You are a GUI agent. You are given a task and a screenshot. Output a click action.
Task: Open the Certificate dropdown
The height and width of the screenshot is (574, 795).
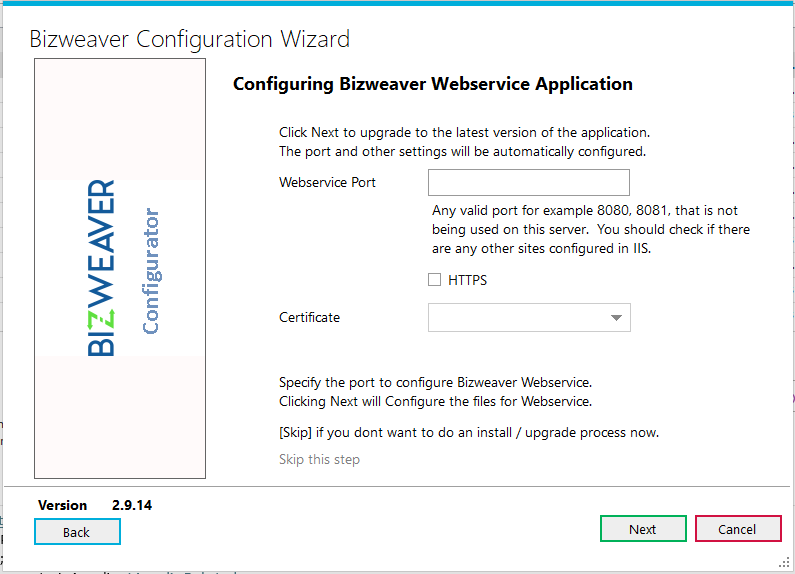529,317
